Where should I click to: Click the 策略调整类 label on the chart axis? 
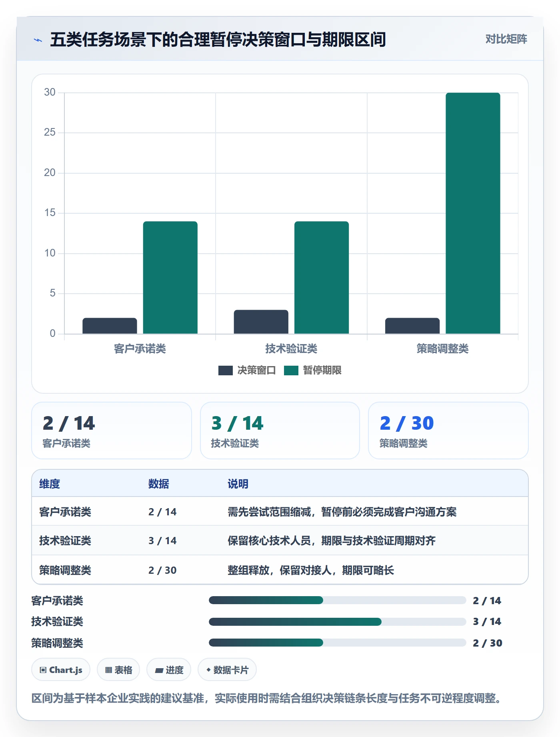pos(442,349)
